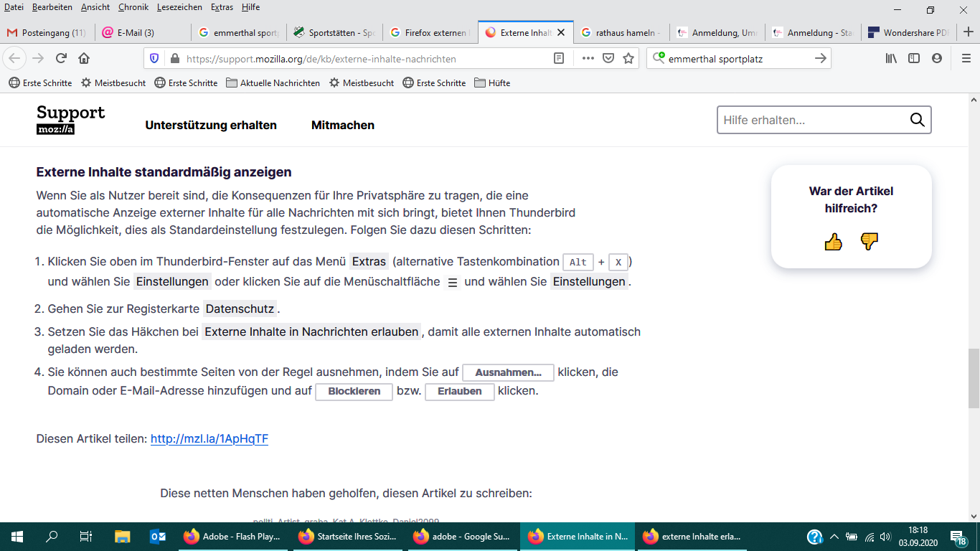Click the emmerthal sportplatz search box
Image resolution: width=980 pixels, height=551 pixels.
[x=739, y=59]
